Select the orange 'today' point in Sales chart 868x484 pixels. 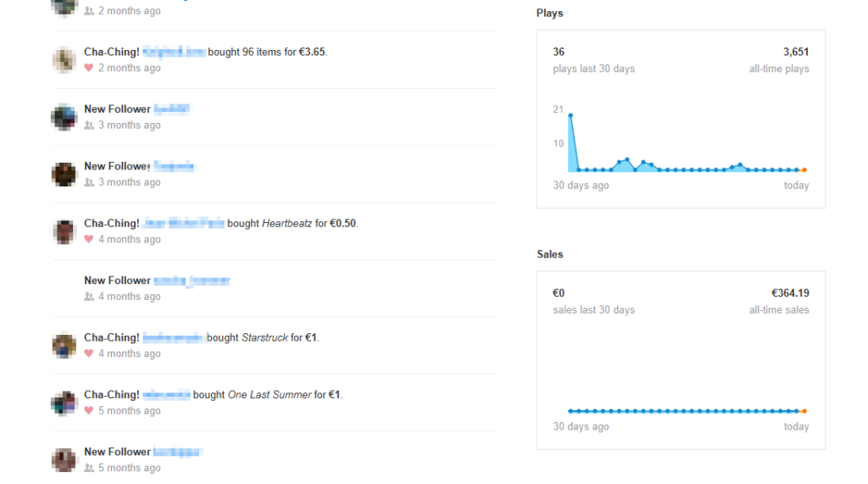[x=804, y=411]
